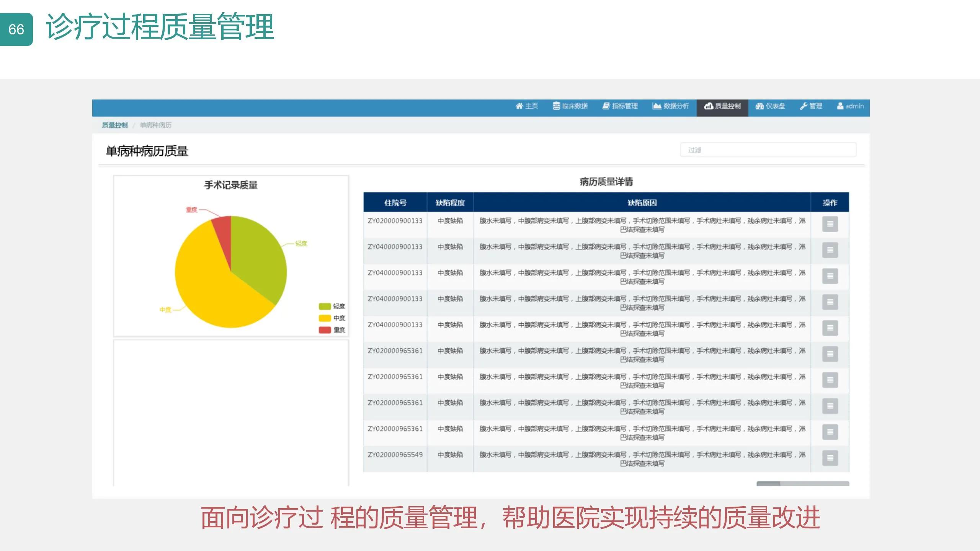Screen dimensions: 980x551
Task: Toggle the 轻度 legend swatch
Action: tap(325, 306)
